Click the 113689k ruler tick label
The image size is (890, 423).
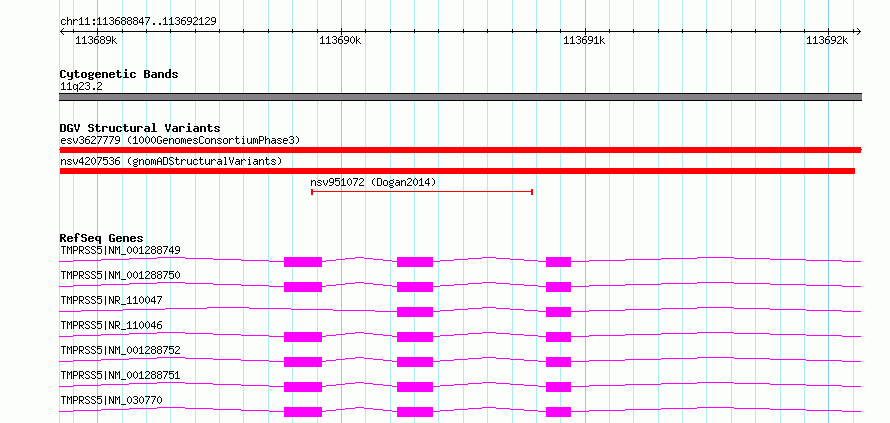(96, 40)
